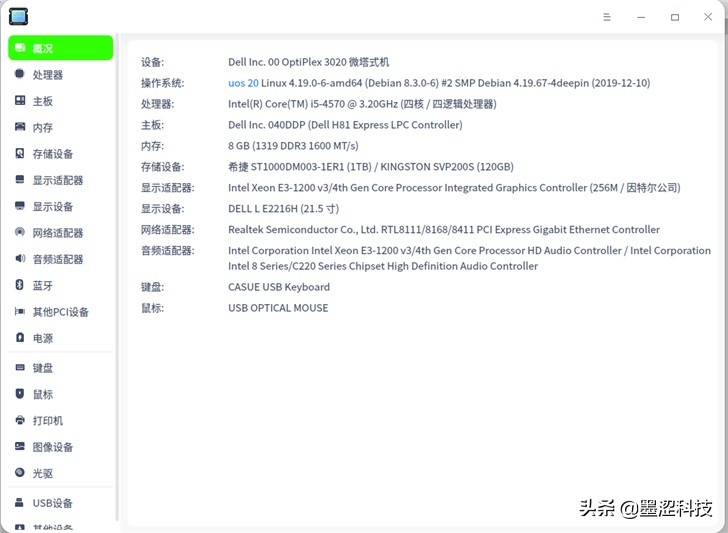Viewport: 728px width, 533px height.
Task: Go to the 存储设备 section label
Action: (53, 154)
